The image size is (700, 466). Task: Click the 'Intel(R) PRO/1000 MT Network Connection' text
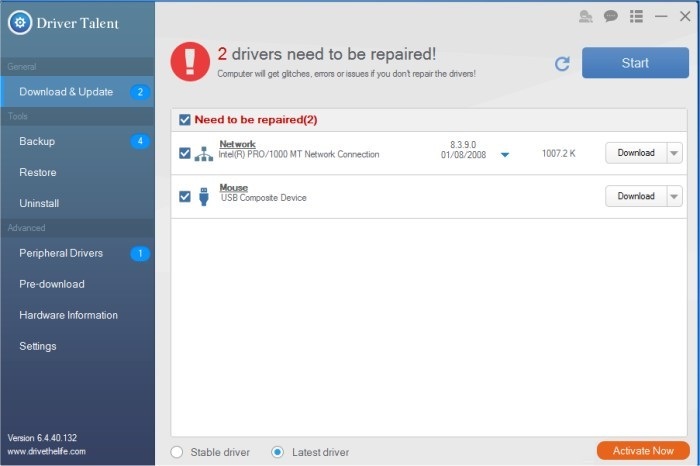[299, 154]
